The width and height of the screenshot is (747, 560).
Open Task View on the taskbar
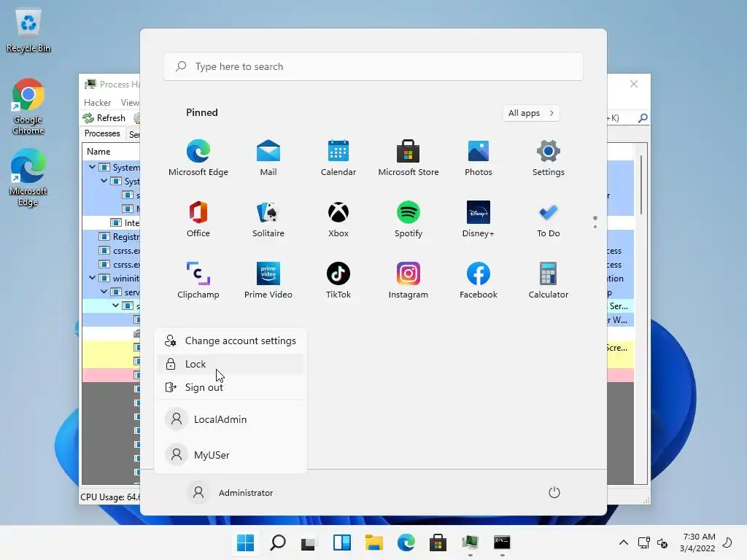point(309,542)
